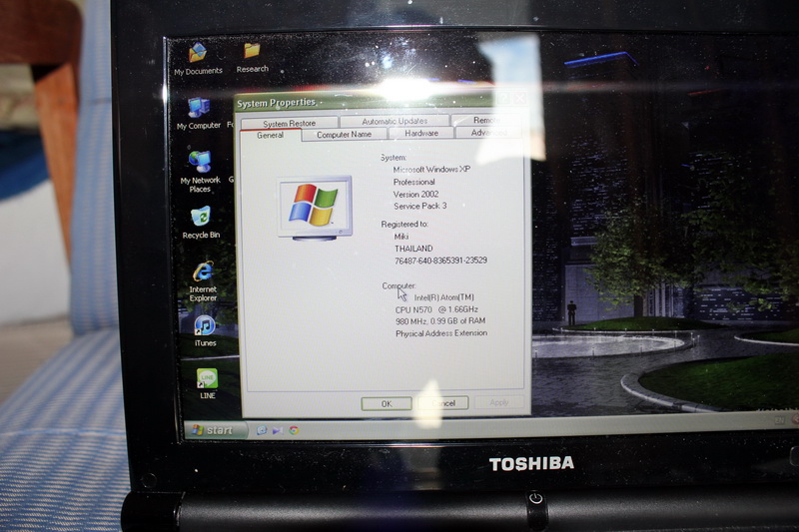Click the product ID 76487-640-8365391-23529
The height and width of the screenshot is (532, 799).
coord(440,261)
